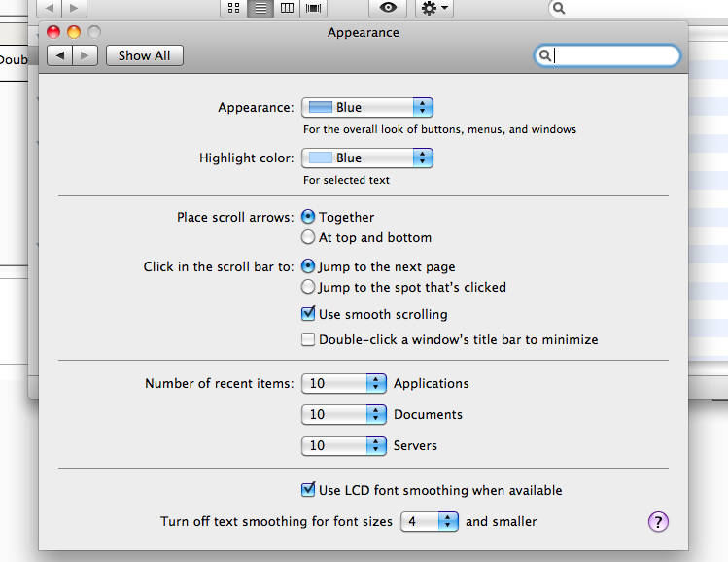Click in the Appearance search field
The width and height of the screenshot is (728, 562).
607,55
